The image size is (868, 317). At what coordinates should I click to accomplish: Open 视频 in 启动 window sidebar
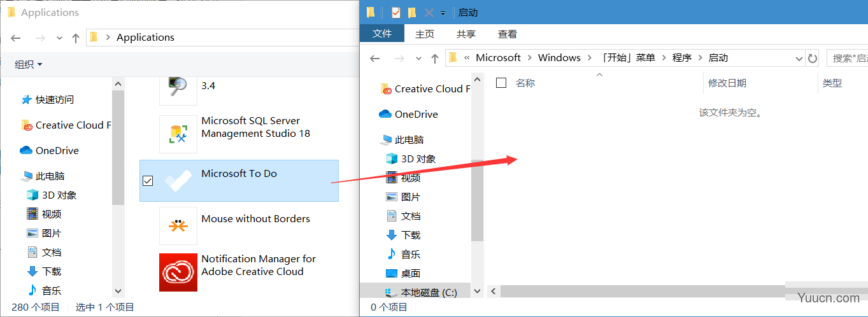pyautogui.click(x=403, y=178)
